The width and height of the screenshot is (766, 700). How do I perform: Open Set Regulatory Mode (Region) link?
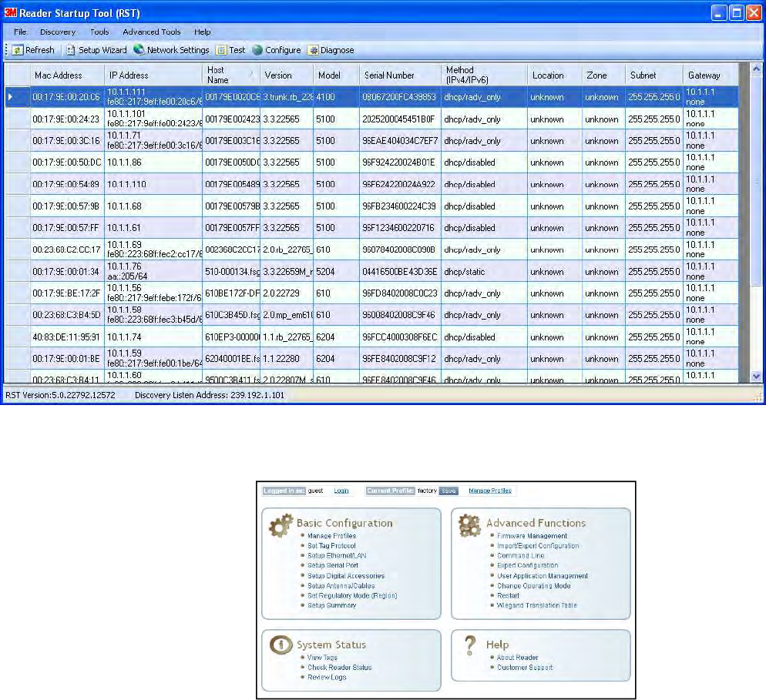[352, 595]
